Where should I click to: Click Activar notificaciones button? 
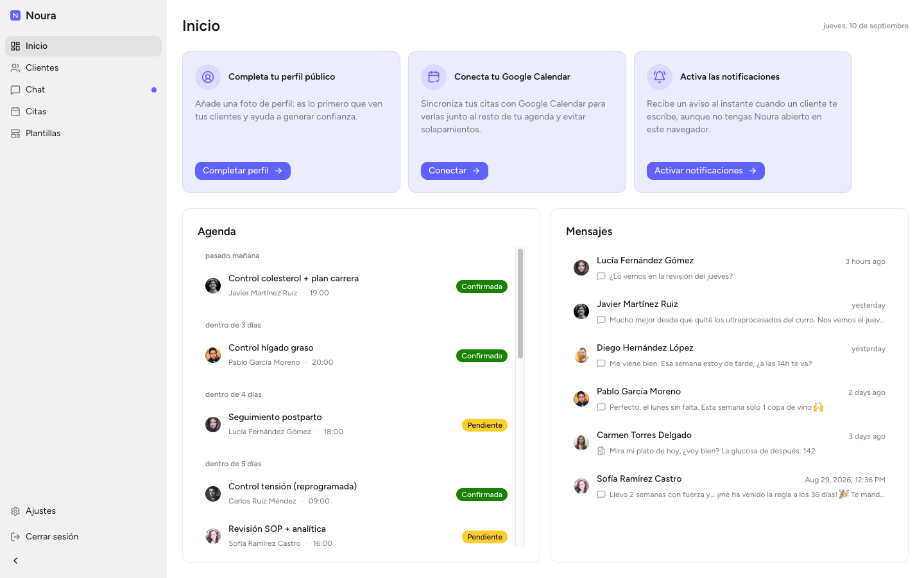pos(705,171)
